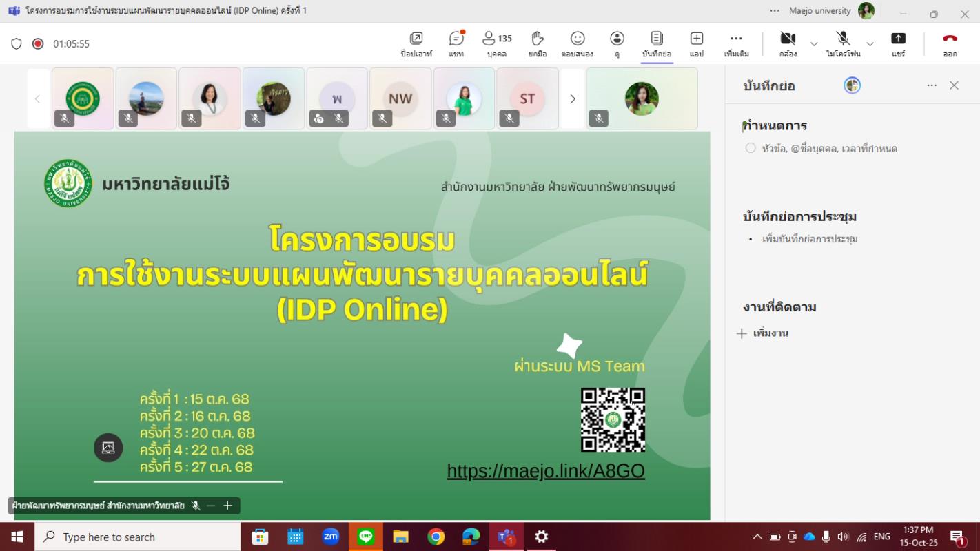Select the NW participant thumbnail
This screenshot has height=551, width=980.
point(400,99)
